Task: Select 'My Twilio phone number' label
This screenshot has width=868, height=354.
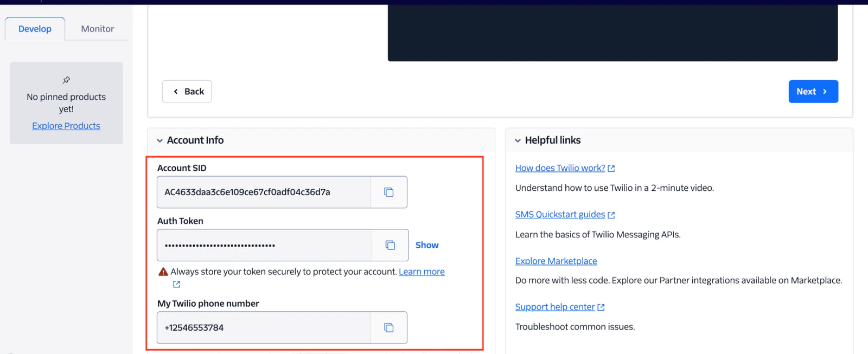Action: point(208,304)
